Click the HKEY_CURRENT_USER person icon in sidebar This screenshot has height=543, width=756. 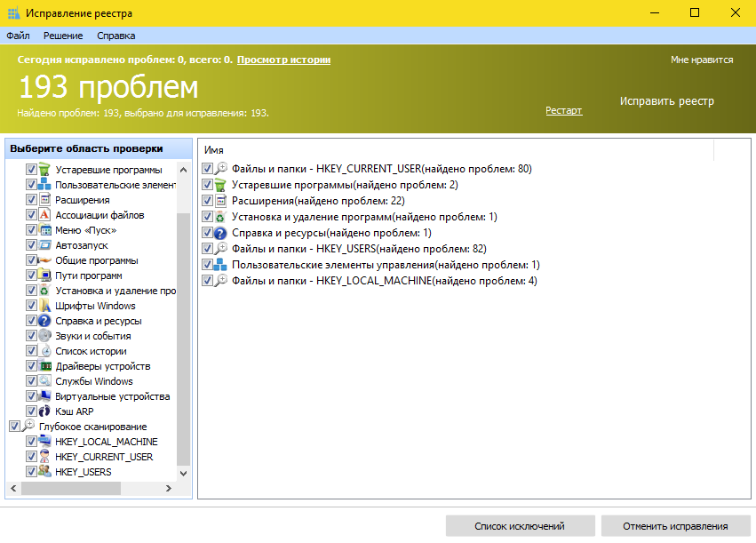pyautogui.click(x=44, y=456)
